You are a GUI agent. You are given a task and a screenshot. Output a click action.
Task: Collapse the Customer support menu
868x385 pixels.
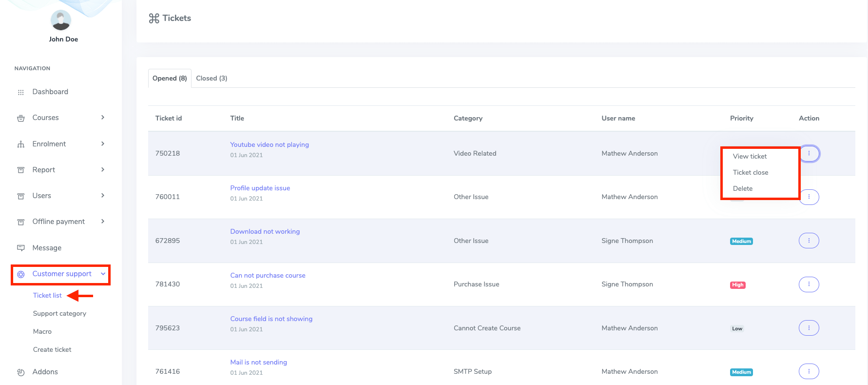point(103,274)
